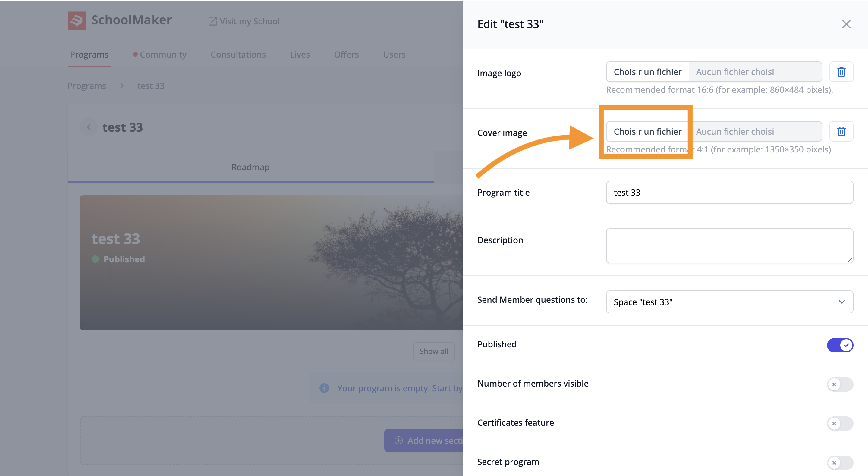Click the Show all button
868x476 pixels.
click(434, 351)
